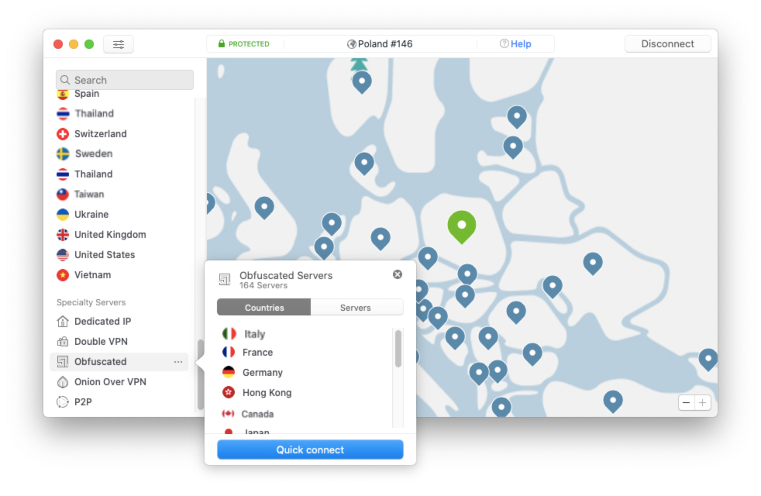Choose Canada flag icon in the popup

point(228,413)
